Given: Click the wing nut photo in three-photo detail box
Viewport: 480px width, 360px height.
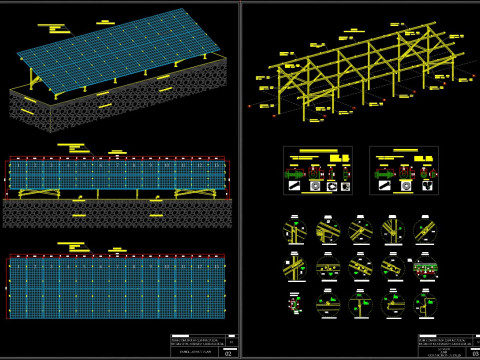Looking at the screenshot, I should pos(427,186).
